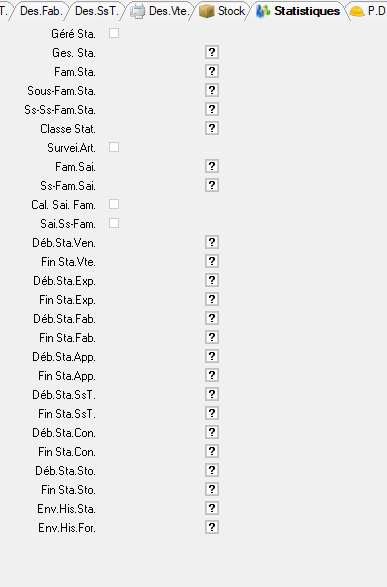Click question mark beside Sous-Fam.Sta.

click(x=212, y=90)
